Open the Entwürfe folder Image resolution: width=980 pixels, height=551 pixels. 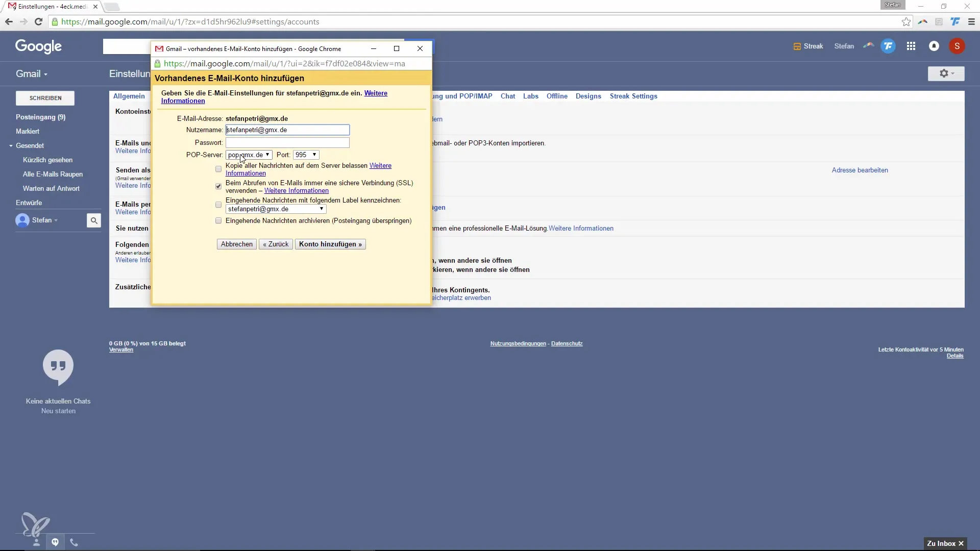(x=29, y=203)
